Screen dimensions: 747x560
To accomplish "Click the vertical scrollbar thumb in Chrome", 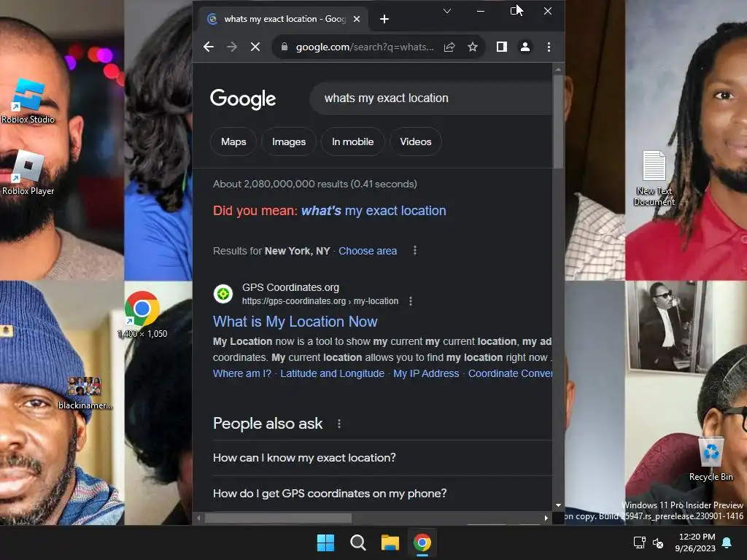I will pyautogui.click(x=558, y=122).
